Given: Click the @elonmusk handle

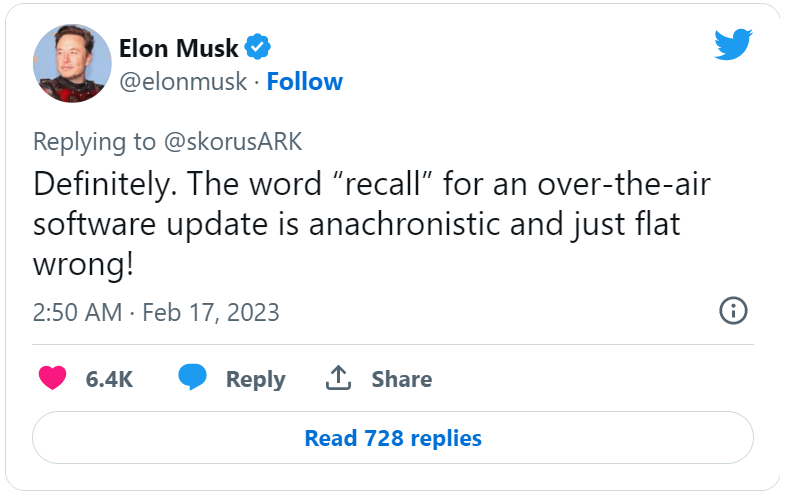Looking at the screenshot, I should click(183, 82).
